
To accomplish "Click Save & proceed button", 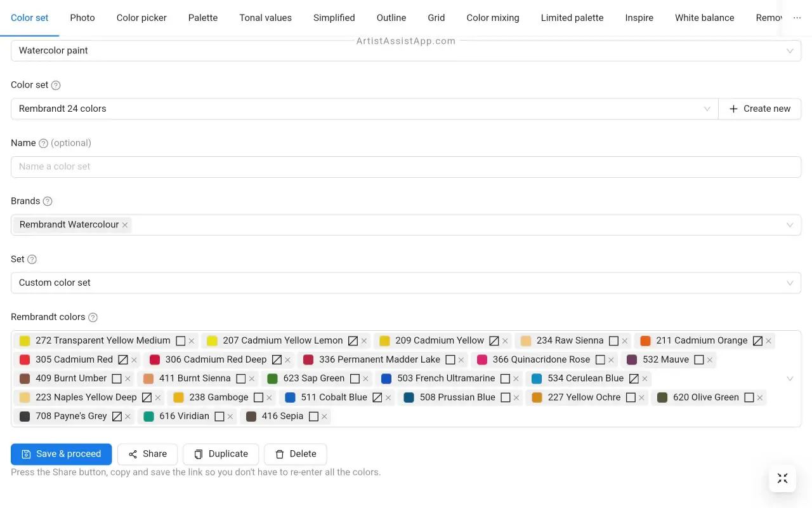I will 62,454.
